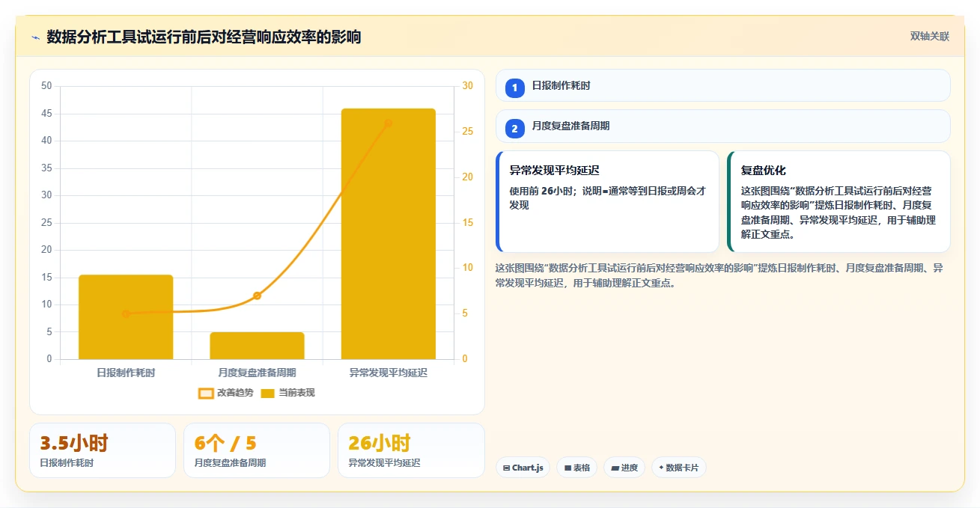This screenshot has height=508, width=980.
Task: Click the Chart.js tag chip
Action: pos(523,468)
